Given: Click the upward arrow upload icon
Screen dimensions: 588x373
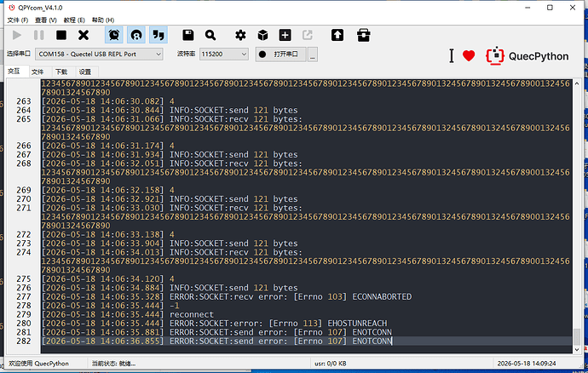Looking at the screenshot, I should [337, 35].
